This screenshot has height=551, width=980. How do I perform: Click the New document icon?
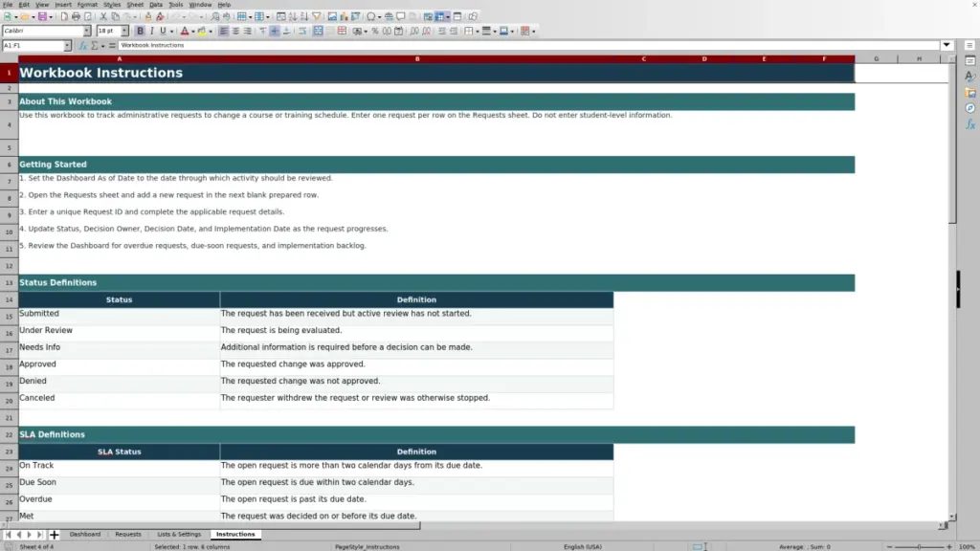coord(8,16)
